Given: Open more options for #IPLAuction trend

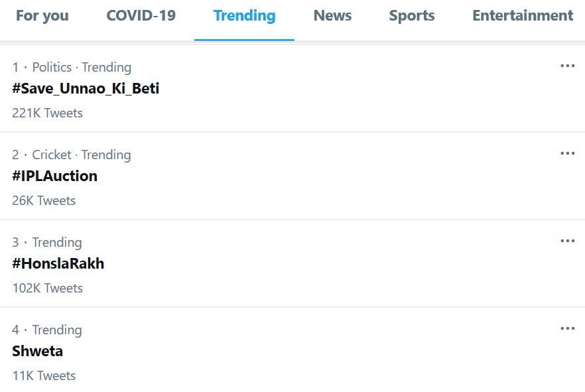Looking at the screenshot, I should (567, 154).
